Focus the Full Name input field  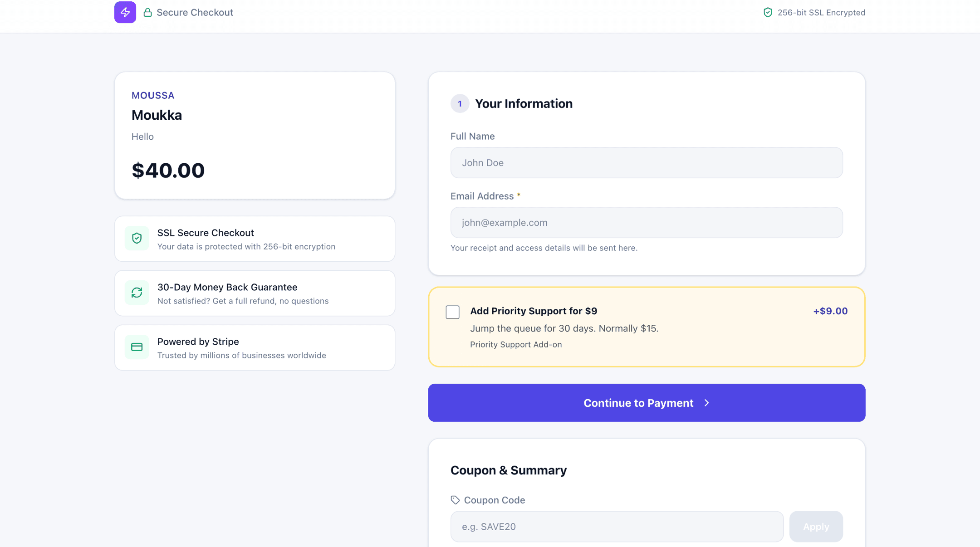(x=647, y=162)
